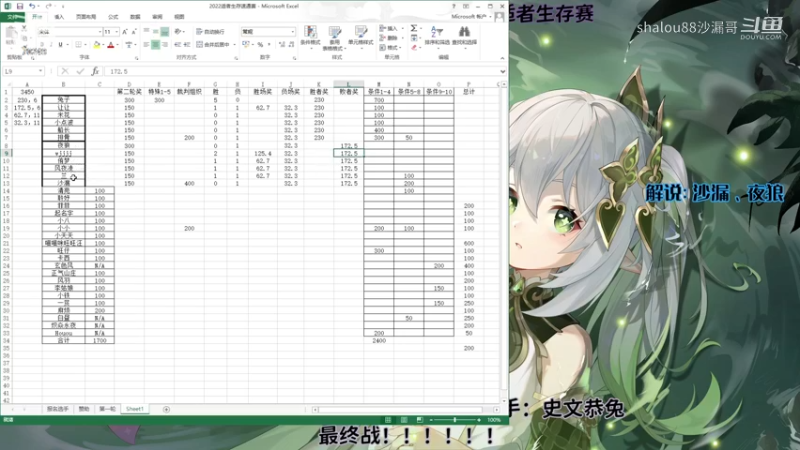The image size is (800, 450).
Task: Click the increase decimal icon
Action: (x=282, y=45)
